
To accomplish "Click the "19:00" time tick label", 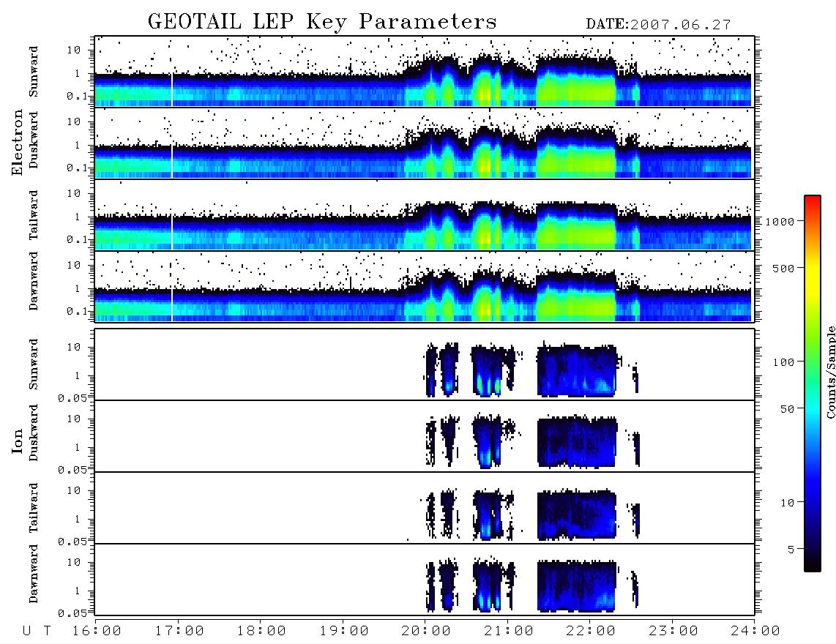I will point(344,631).
